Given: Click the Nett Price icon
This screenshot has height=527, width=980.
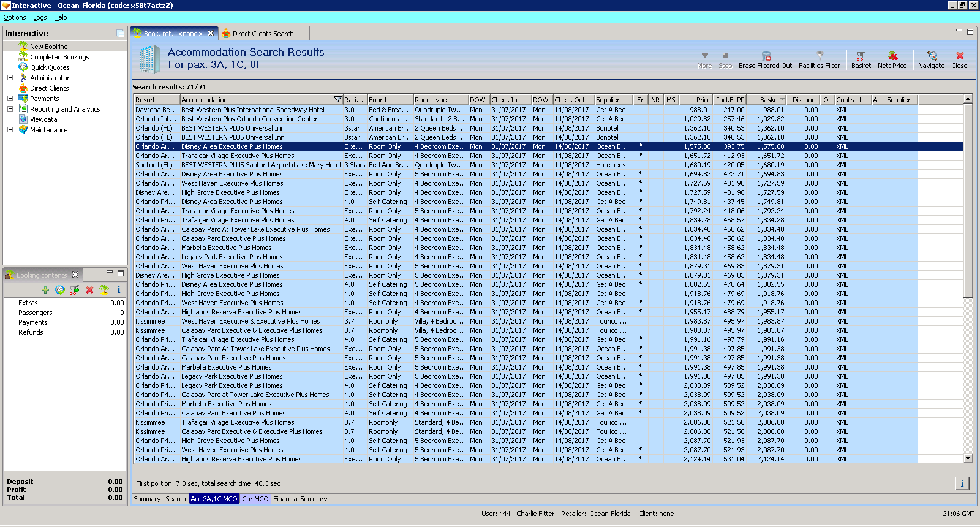Looking at the screenshot, I should pos(892,56).
